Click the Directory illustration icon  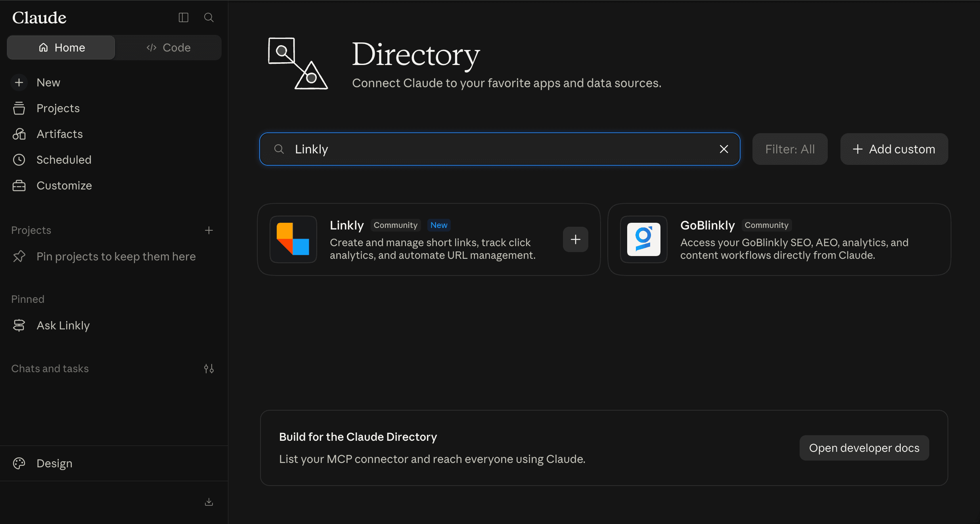click(298, 63)
